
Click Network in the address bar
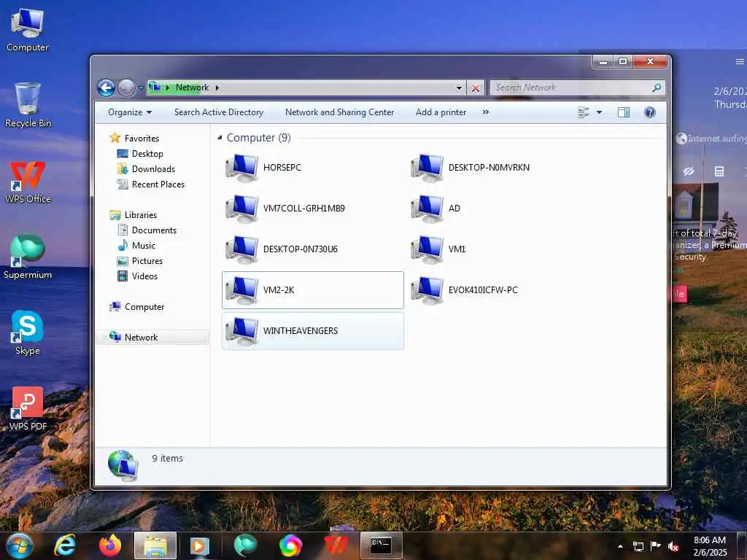192,87
